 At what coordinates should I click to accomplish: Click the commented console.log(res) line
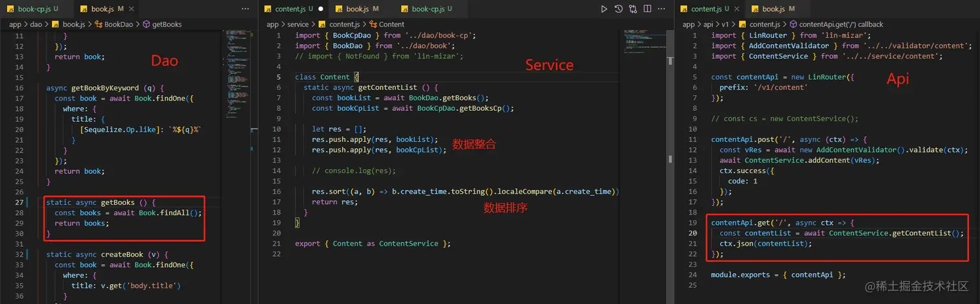pyautogui.click(x=354, y=171)
